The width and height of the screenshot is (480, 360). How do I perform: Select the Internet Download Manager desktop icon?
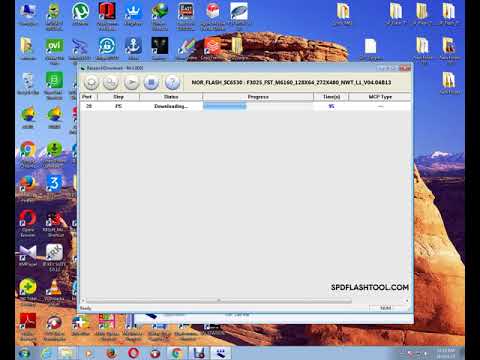click(160, 16)
